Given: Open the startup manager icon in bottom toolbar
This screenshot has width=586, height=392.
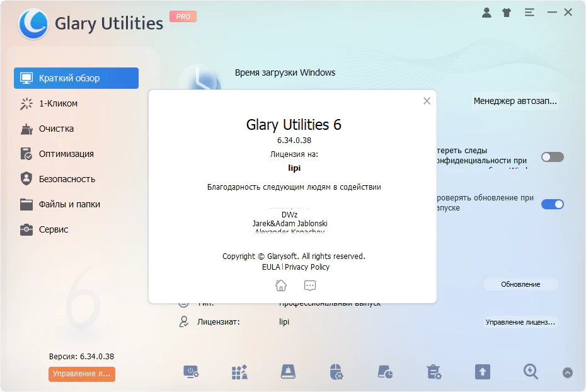Looking at the screenshot, I should coord(191,372).
